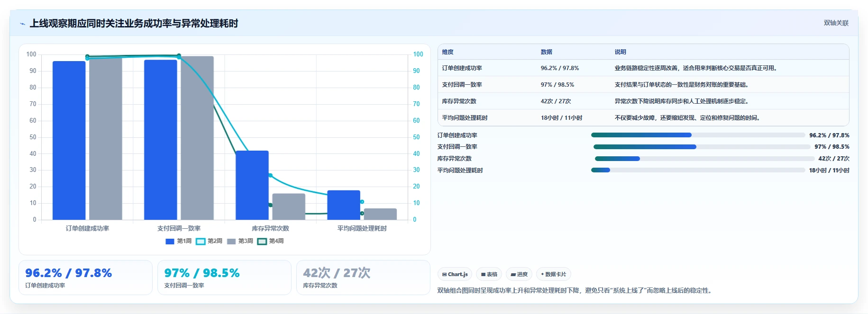Click the cyan line point above 库存异常次数
Screen dimensions: 868x314
point(270,175)
